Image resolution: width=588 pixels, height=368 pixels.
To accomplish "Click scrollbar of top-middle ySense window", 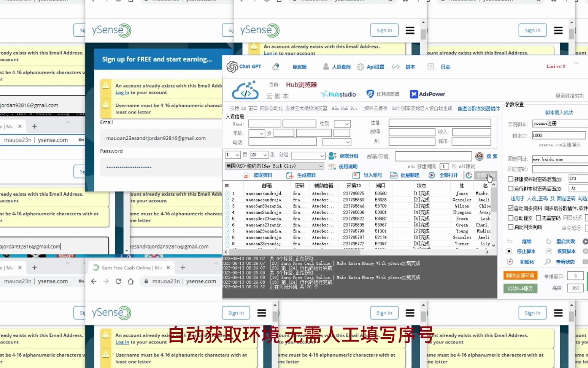I will 423,34.
